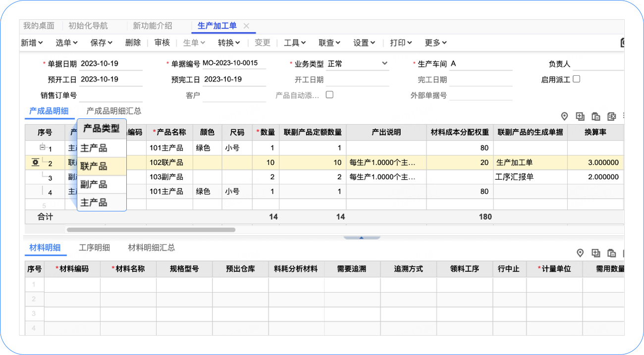The width and height of the screenshot is (644, 355).
Task: Toggle the 产品自动添… checkbox
Action: pos(329,95)
